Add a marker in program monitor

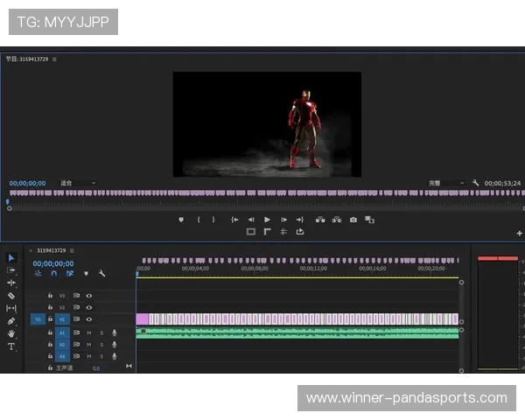[181, 220]
